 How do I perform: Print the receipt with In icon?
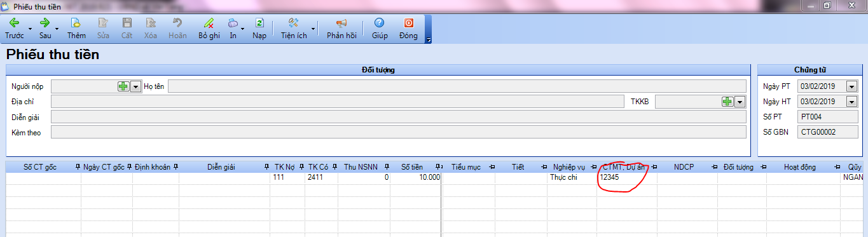(x=233, y=23)
